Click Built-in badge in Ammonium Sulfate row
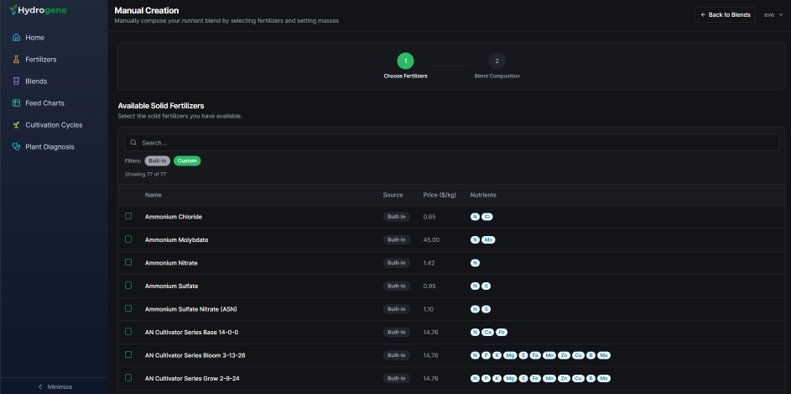The height and width of the screenshot is (394, 791). (396, 286)
